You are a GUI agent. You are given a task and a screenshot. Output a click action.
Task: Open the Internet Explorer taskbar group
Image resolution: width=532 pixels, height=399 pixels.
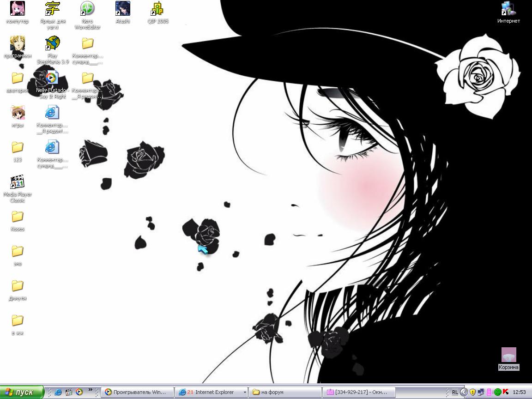coord(211,392)
